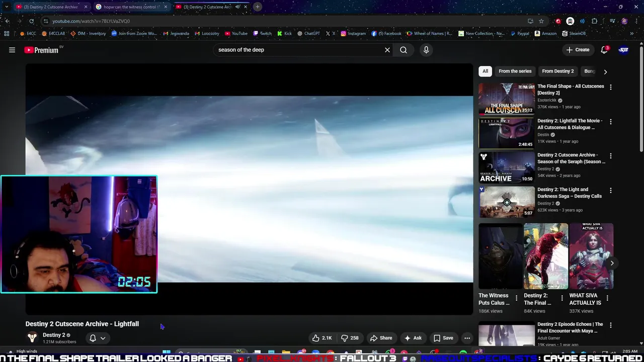The height and width of the screenshot is (362, 644).
Task: Open options for Light and Darkness Saga video
Action: click(611, 191)
